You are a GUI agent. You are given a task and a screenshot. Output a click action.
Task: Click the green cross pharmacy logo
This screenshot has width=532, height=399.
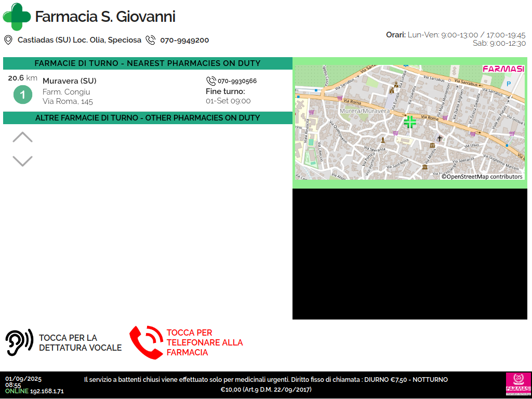tap(17, 17)
